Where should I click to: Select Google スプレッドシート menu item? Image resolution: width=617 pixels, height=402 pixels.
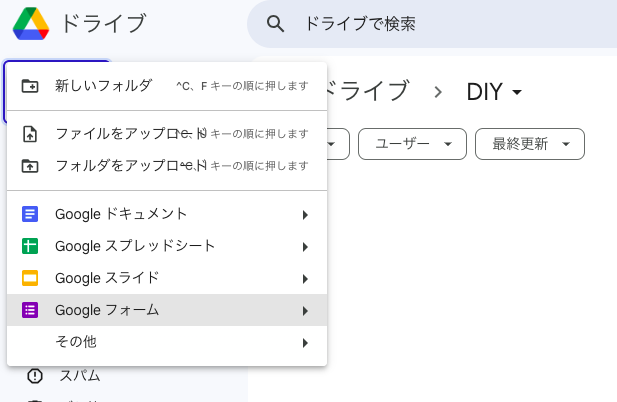tap(167, 246)
